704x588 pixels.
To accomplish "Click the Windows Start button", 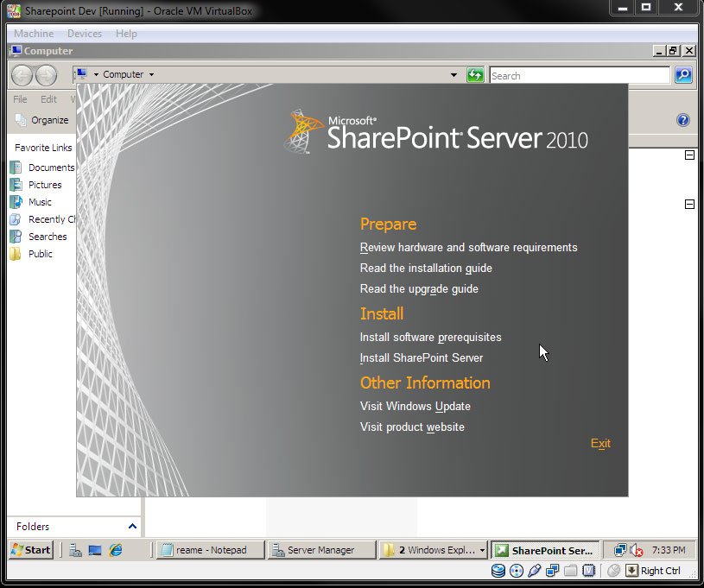I will tap(31, 550).
